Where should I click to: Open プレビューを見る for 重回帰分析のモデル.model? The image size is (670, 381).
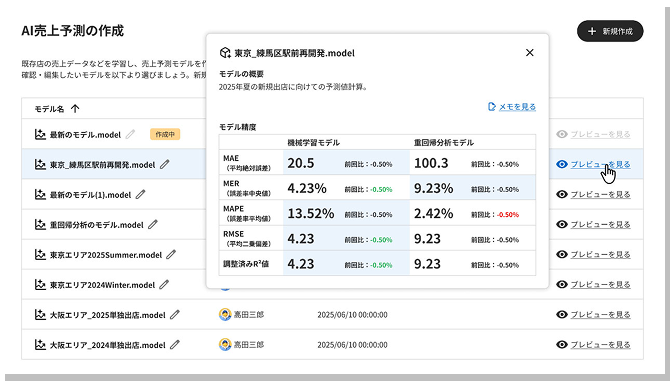click(x=600, y=224)
